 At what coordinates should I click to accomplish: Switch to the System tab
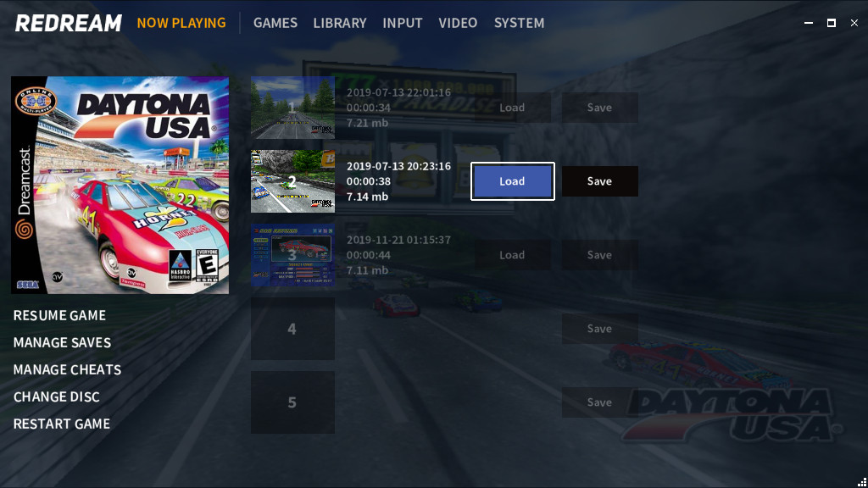click(520, 23)
